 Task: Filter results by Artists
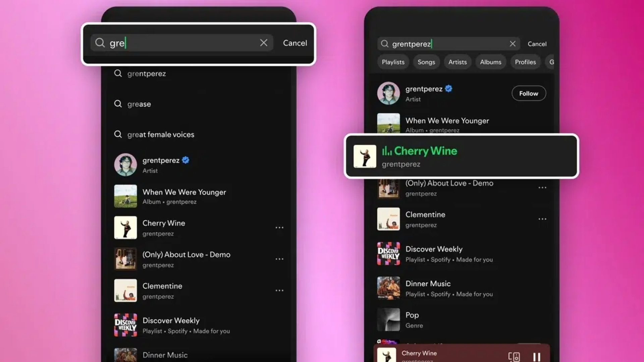[x=458, y=62]
